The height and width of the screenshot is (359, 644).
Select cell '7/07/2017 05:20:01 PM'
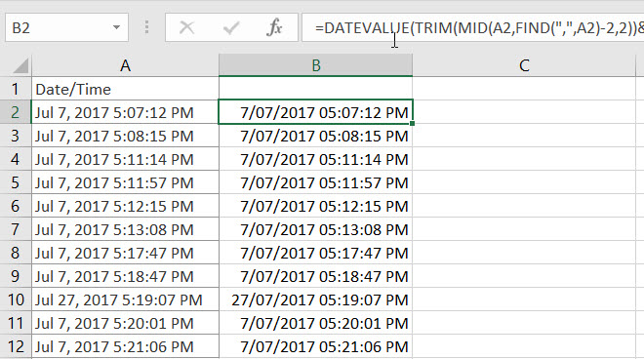pyautogui.click(x=315, y=323)
